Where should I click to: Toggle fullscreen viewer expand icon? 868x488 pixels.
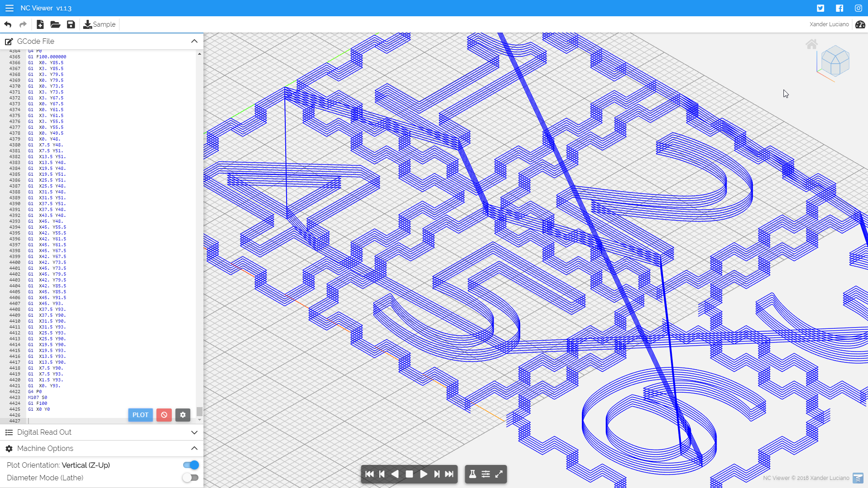pyautogui.click(x=499, y=474)
